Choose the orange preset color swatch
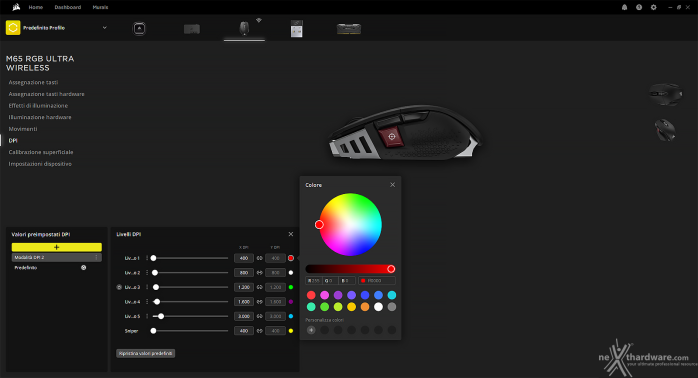 click(x=365, y=307)
